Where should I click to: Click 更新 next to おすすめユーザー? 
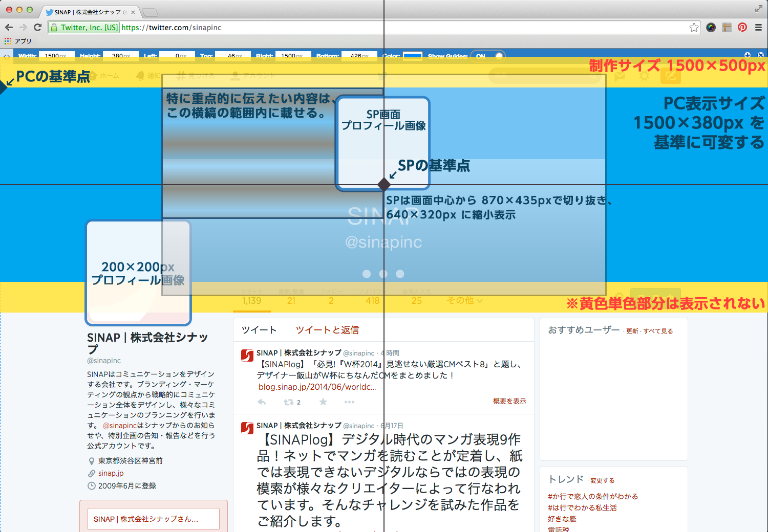(x=632, y=331)
